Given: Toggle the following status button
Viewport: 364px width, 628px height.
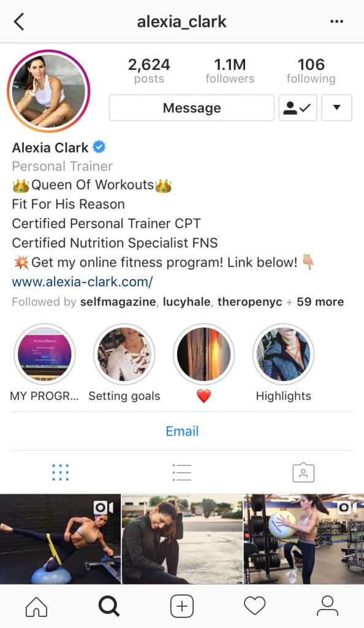Looking at the screenshot, I should pyautogui.click(x=298, y=108).
